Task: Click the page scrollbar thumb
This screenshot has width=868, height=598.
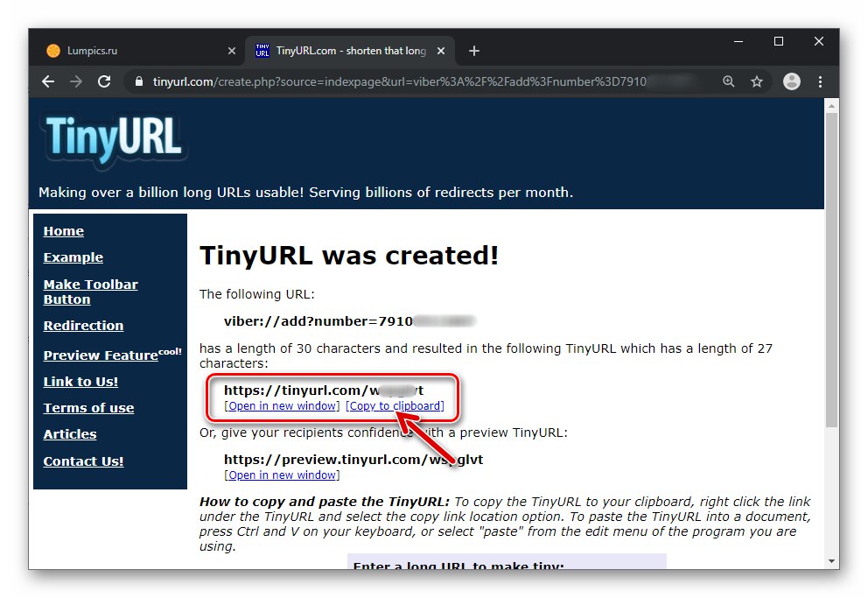Action: (831, 269)
